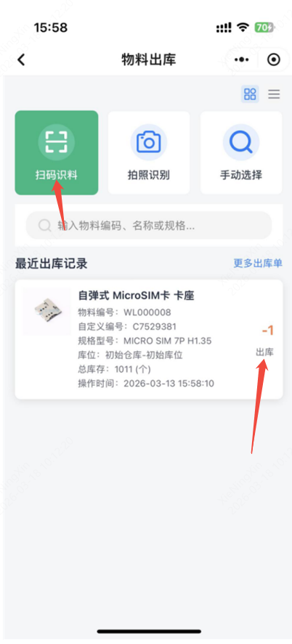Open the mini program three-dots menu
Image resolution: width=292 pixels, height=644 pixels.
pyautogui.click(x=241, y=60)
